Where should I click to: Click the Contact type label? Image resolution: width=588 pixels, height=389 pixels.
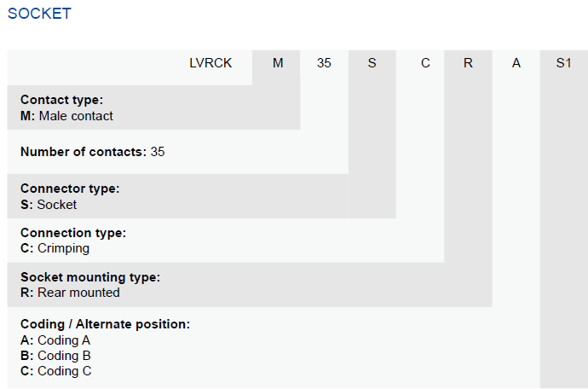pyautogui.click(x=61, y=100)
